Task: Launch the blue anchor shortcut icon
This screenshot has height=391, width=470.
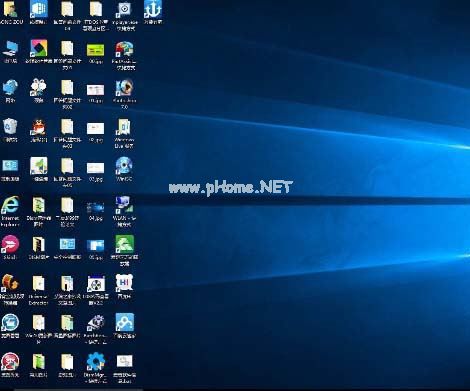Action: click(x=153, y=9)
